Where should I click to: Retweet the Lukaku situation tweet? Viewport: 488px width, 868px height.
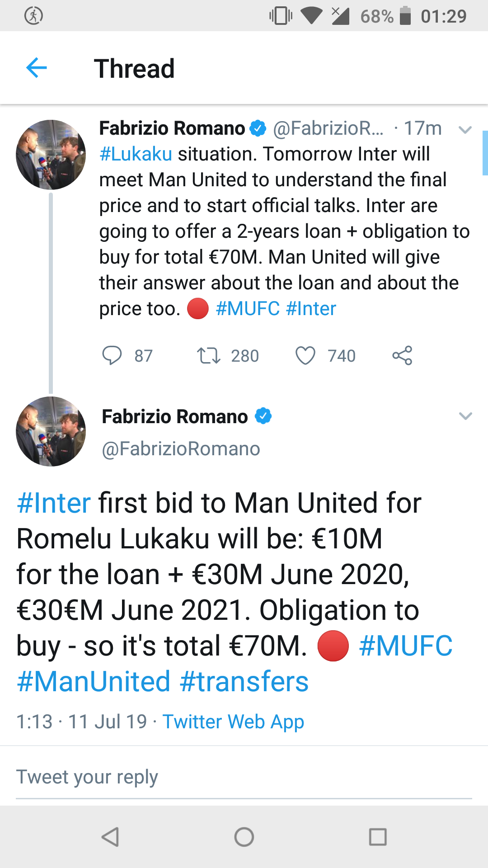pos(209,355)
